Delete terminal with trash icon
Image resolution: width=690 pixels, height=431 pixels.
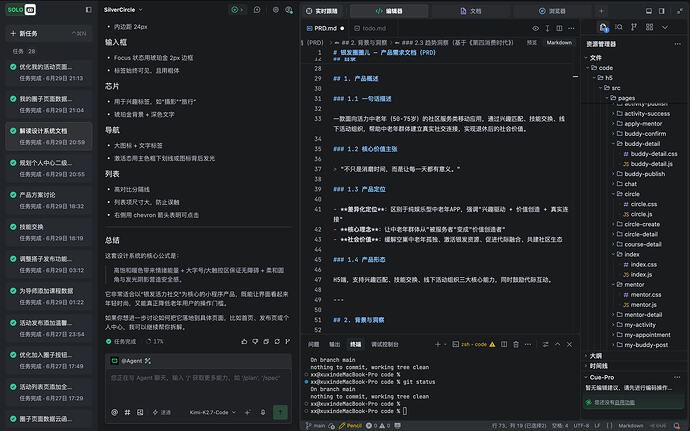[516, 344]
